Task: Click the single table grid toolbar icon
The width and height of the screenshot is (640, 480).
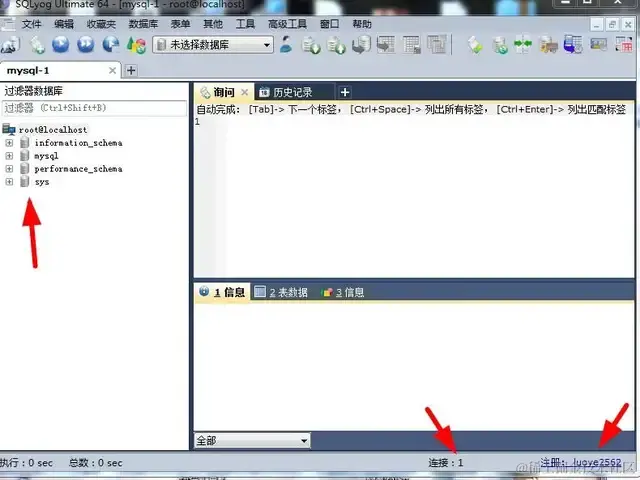Action: coord(411,44)
